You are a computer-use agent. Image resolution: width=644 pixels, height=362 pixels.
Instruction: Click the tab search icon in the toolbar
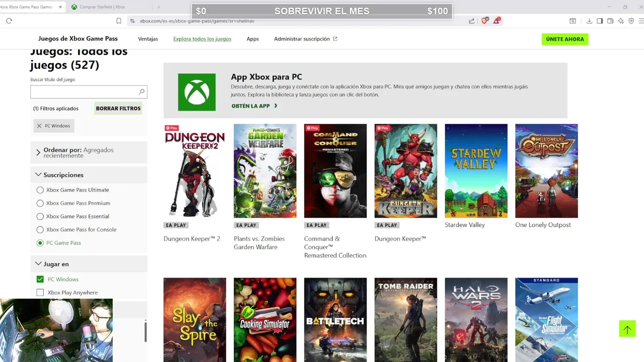[573, 21]
